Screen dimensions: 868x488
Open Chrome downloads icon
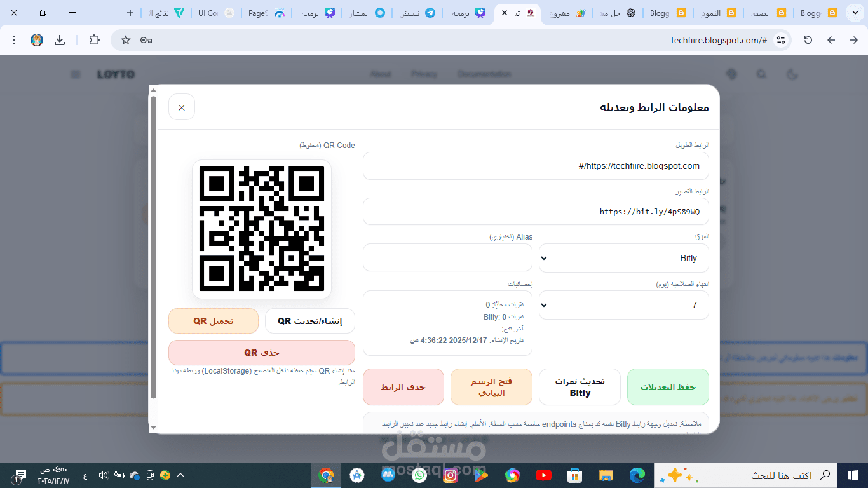(60, 40)
